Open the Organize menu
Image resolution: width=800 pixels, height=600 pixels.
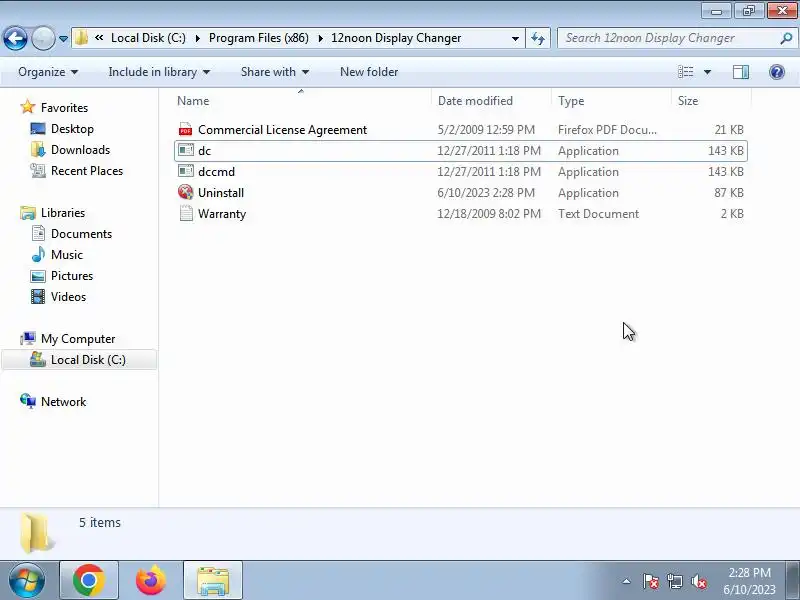click(48, 72)
